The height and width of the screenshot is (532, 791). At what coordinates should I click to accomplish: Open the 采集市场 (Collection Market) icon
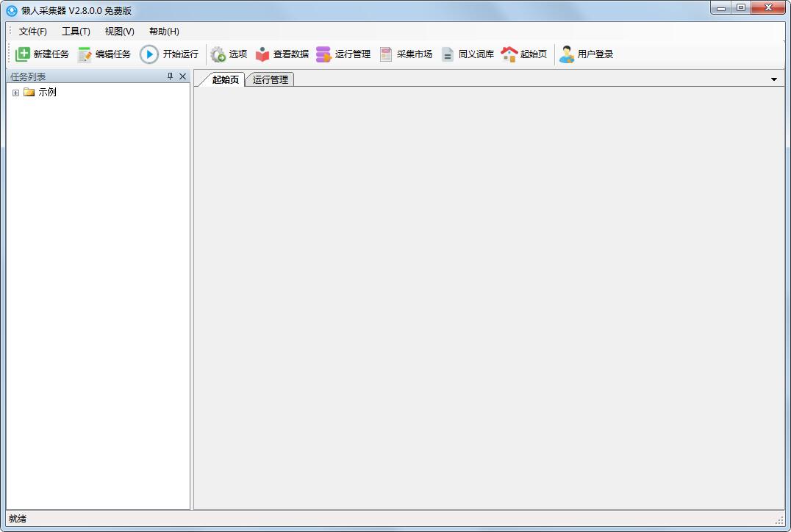386,54
